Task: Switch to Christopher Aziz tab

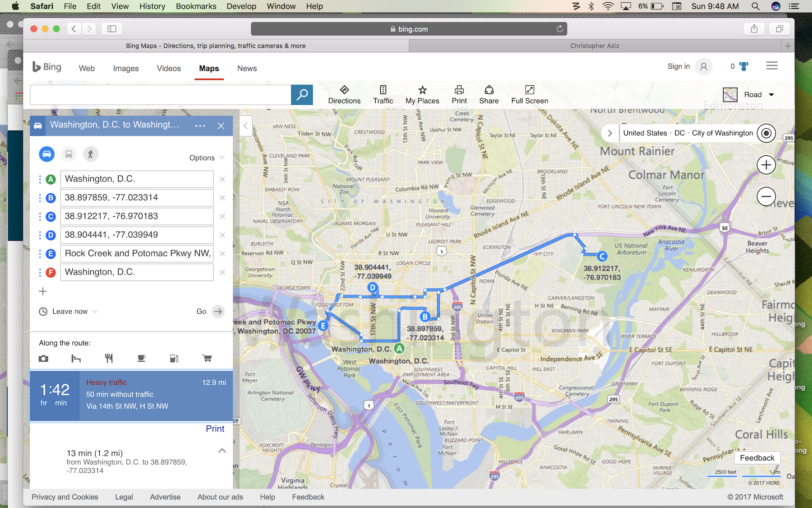Action: 595,46
